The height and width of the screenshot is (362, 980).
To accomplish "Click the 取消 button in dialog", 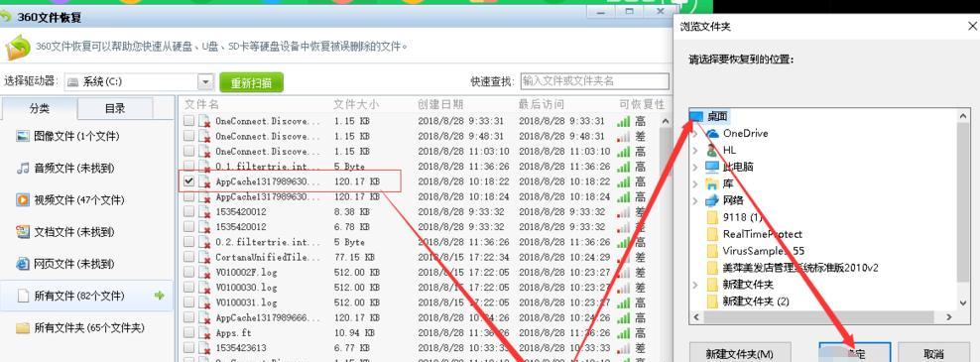I will [932, 353].
